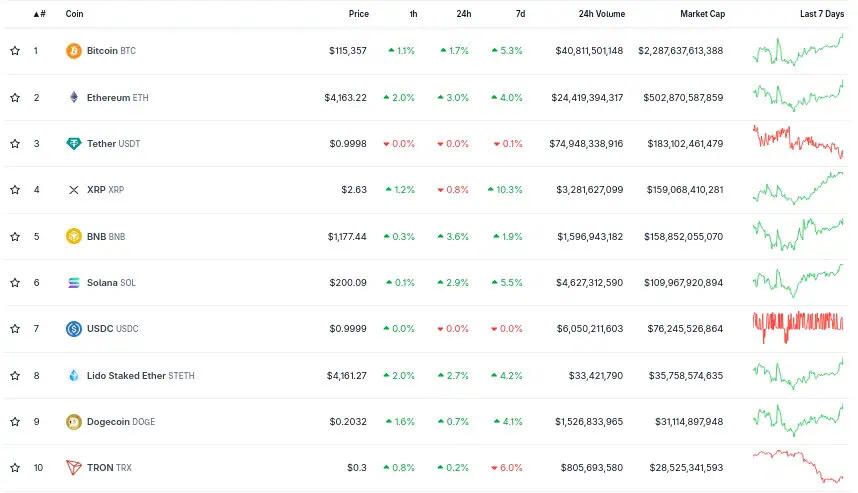The height and width of the screenshot is (493, 858).
Task: Open the TRON coin name link
Action: (100, 467)
